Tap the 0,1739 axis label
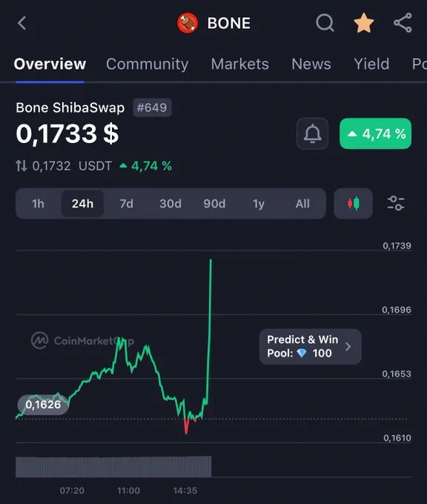 (397, 246)
